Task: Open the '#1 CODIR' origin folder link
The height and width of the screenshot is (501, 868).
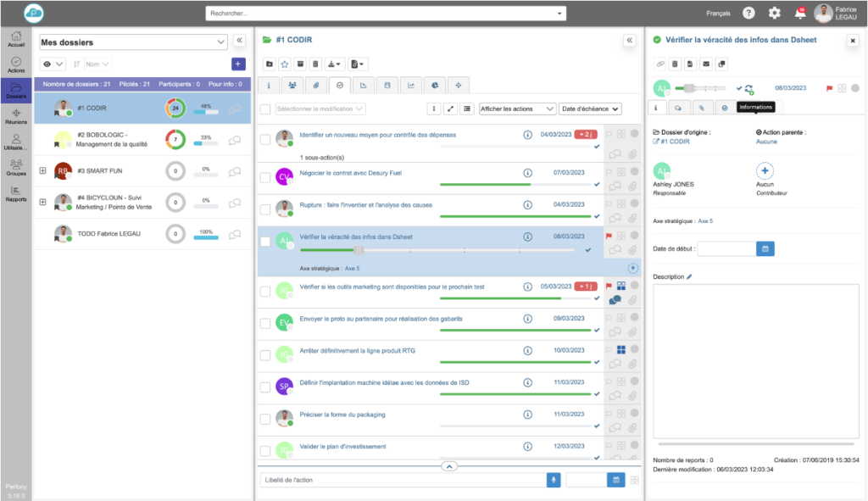Action: coord(672,142)
